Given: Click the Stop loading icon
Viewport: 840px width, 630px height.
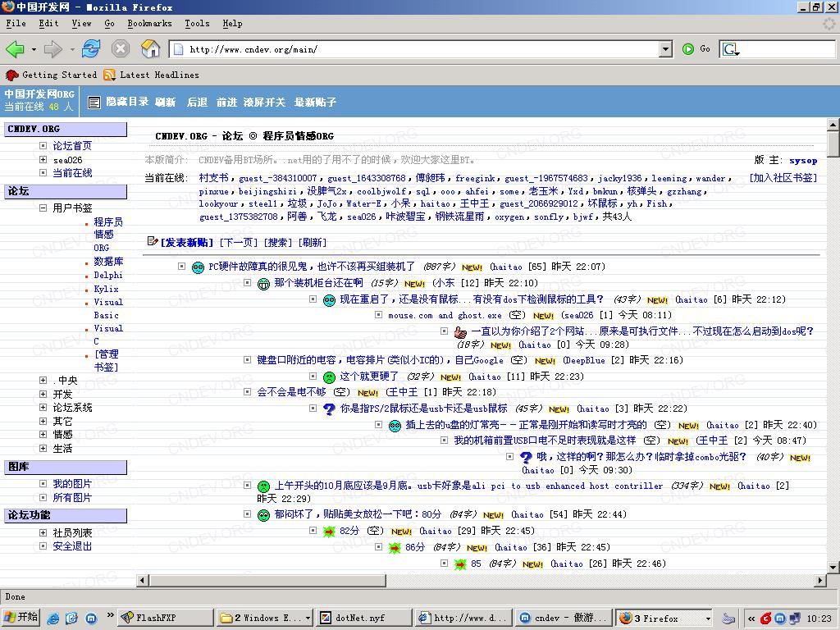Looking at the screenshot, I should pyautogui.click(x=121, y=48).
